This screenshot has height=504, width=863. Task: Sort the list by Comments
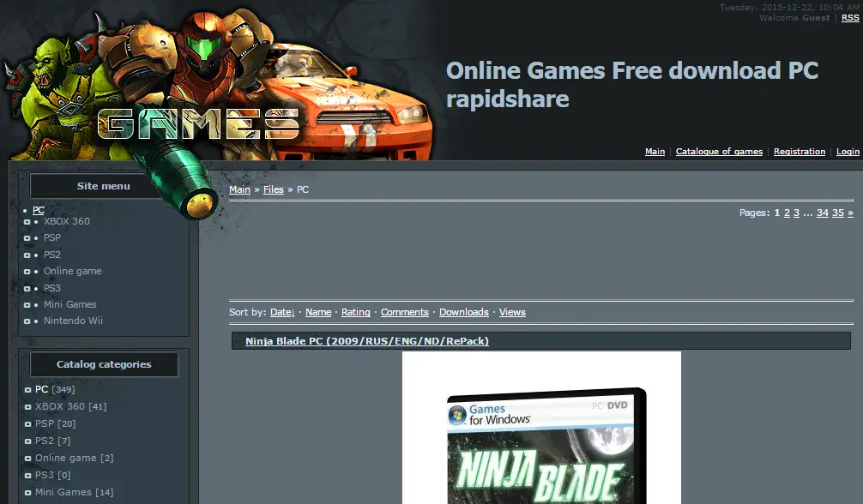tap(405, 312)
